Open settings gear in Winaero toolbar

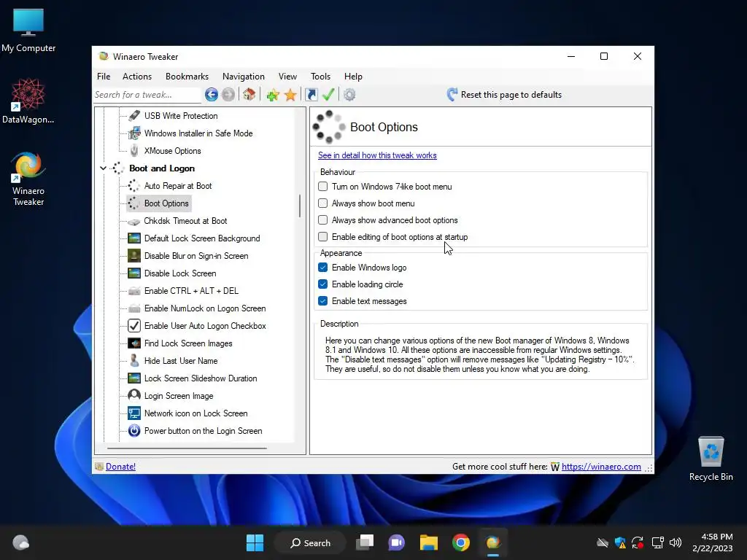pos(349,95)
